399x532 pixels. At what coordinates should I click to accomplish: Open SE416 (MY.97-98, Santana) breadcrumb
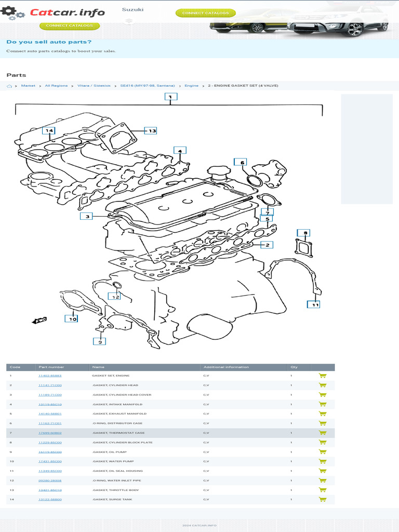[148, 86]
